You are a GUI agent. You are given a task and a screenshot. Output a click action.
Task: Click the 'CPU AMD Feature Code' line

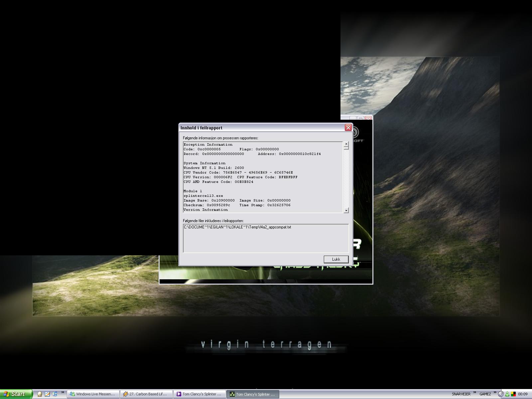click(218, 182)
